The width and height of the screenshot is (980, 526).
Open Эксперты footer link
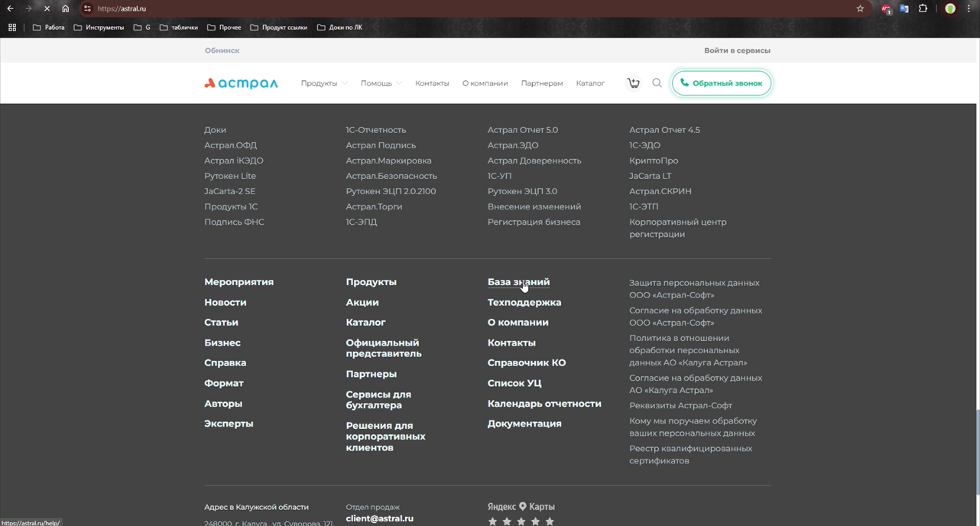point(229,424)
